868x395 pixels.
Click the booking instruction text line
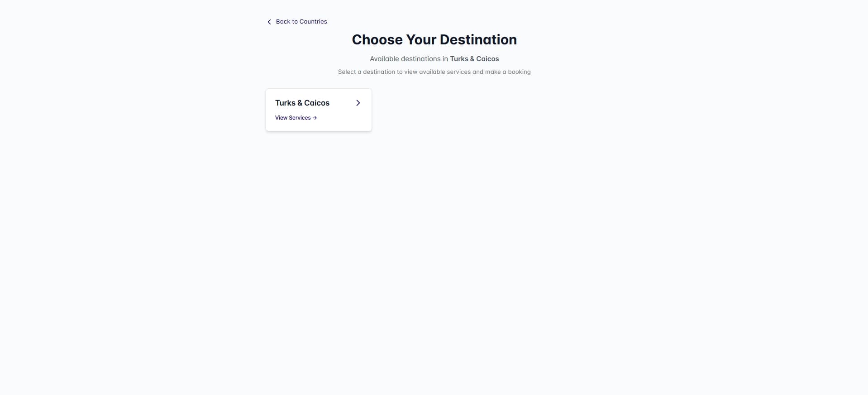coord(434,72)
